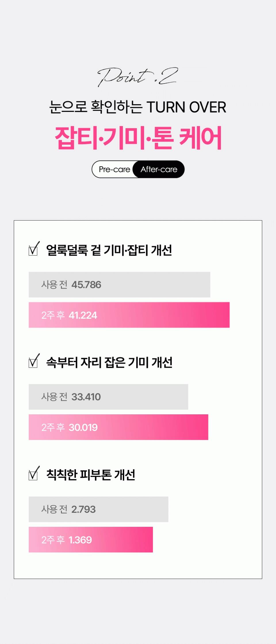Click the TURN OVER text

pyautogui.click(x=186, y=107)
